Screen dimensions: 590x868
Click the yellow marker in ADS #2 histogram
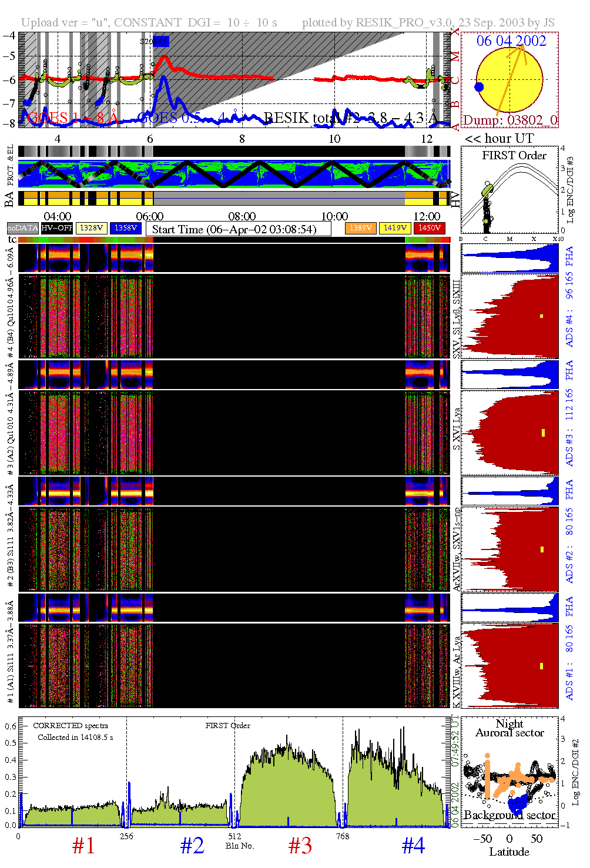(x=542, y=549)
